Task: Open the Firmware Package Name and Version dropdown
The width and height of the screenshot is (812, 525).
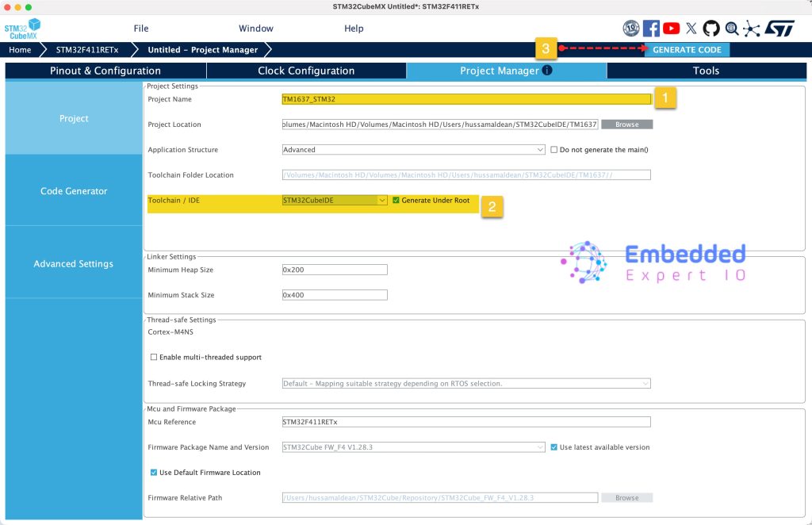Action: click(x=413, y=447)
